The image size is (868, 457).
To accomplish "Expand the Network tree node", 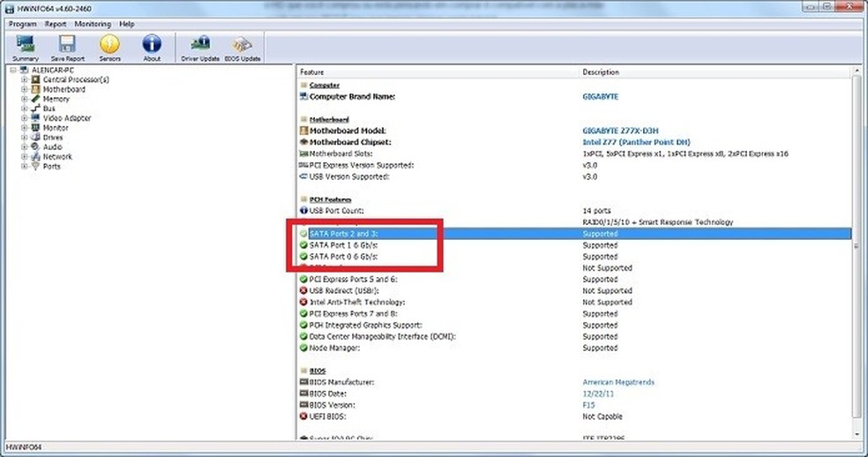I will [x=24, y=157].
